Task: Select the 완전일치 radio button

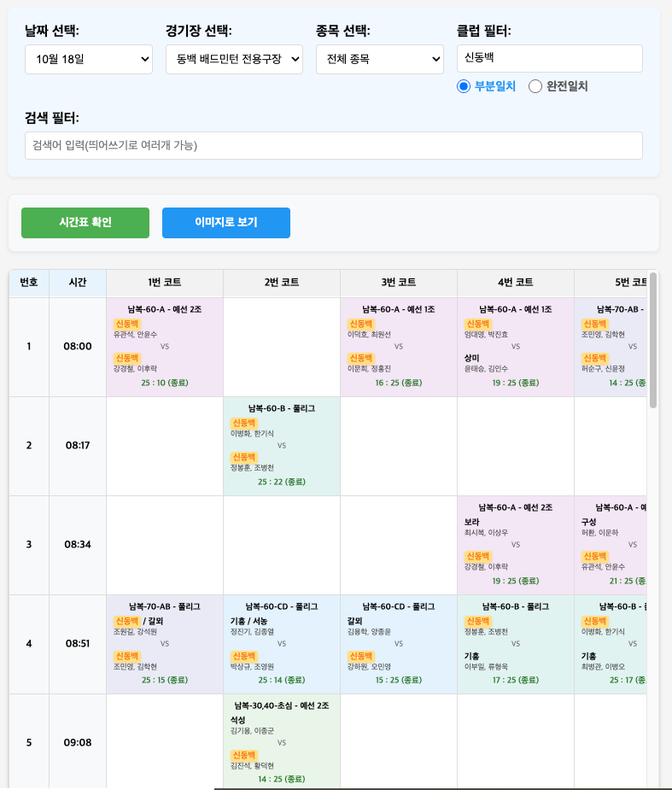Action: (x=536, y=86)
